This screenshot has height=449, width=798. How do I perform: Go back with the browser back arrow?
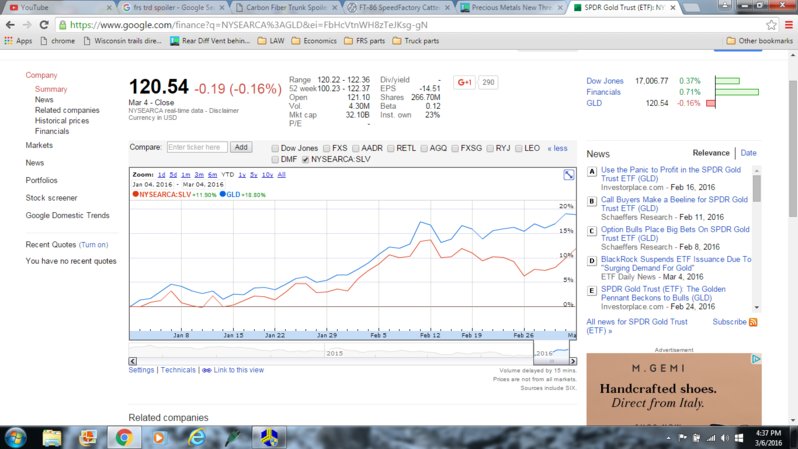[10, 24]
